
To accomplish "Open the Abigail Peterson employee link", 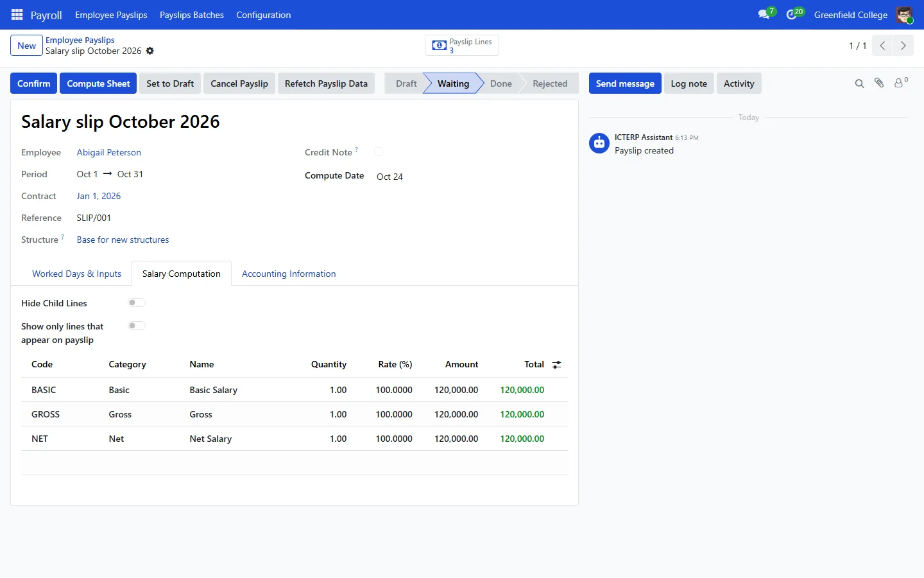I will tap(109, 153).
